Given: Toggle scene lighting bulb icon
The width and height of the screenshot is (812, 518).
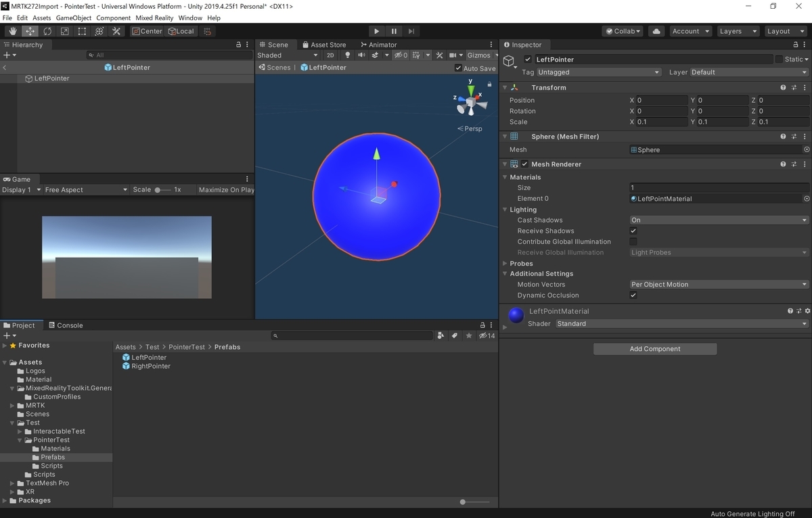Looking at the screenshot, I should pos(348,55).
